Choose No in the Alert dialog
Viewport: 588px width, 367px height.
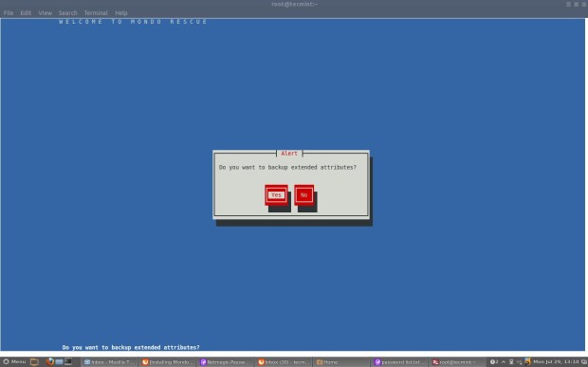(x=303, y=195)
